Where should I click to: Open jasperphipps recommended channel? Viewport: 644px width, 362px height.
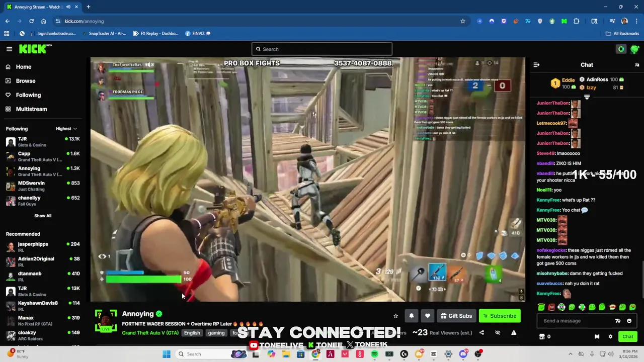point(43,247)
